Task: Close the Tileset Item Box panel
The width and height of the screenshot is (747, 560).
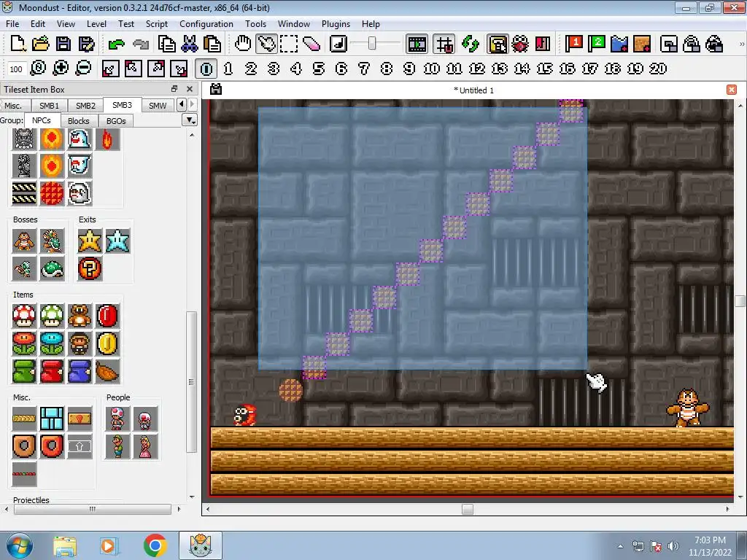Action: tap(190, 89)
